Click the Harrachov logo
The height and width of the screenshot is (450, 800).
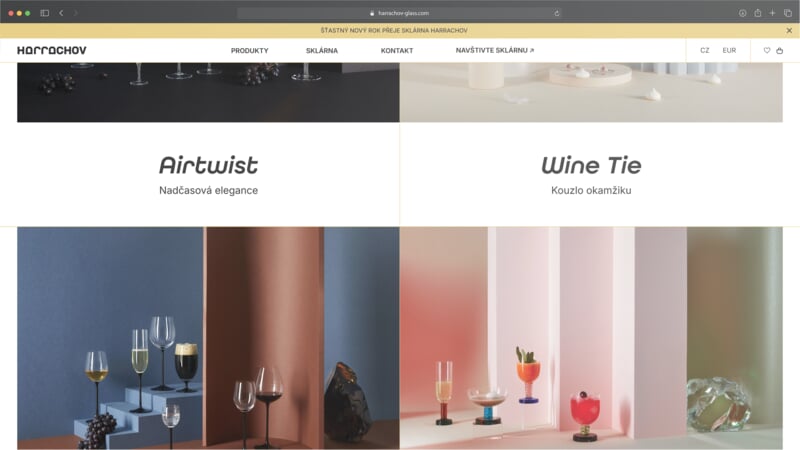[x=52, y=50]
